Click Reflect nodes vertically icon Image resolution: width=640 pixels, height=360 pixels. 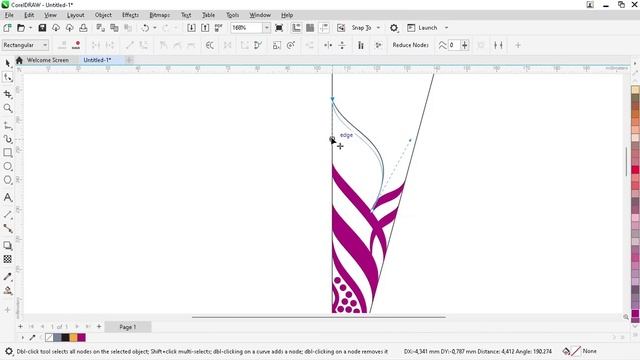[342, 45]
